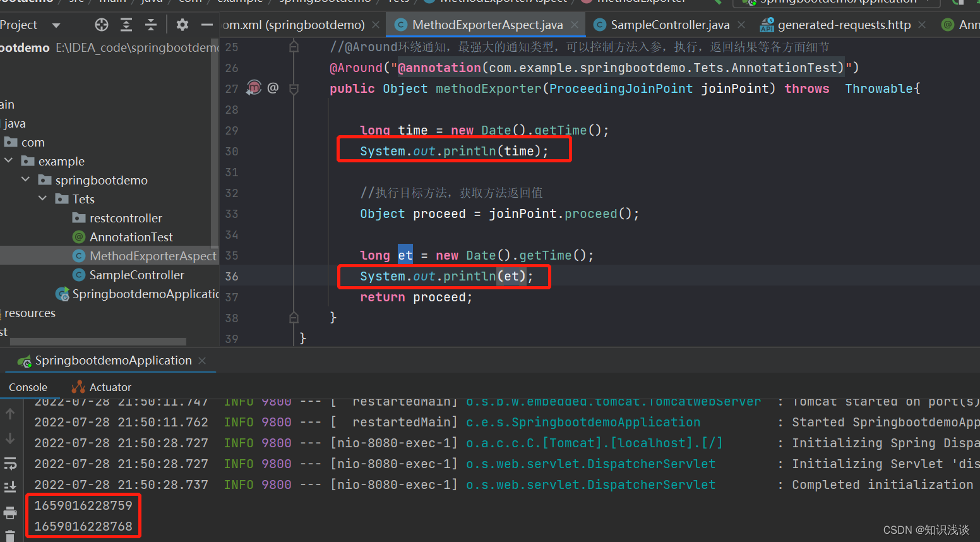The height and width of the screenshot is (542, 980).
Task: Open the Project panel gear options
Action: 182,25
